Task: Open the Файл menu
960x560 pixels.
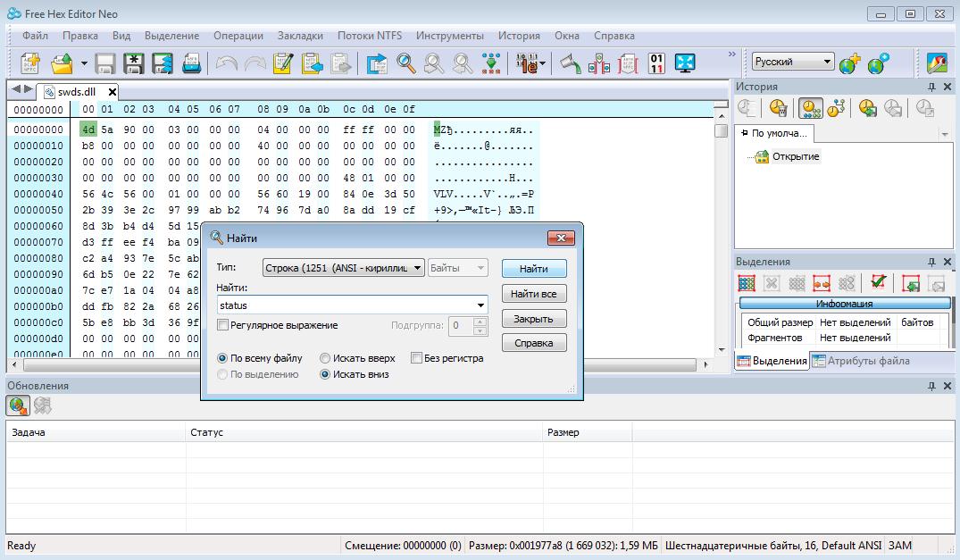Action: point(36,36)
